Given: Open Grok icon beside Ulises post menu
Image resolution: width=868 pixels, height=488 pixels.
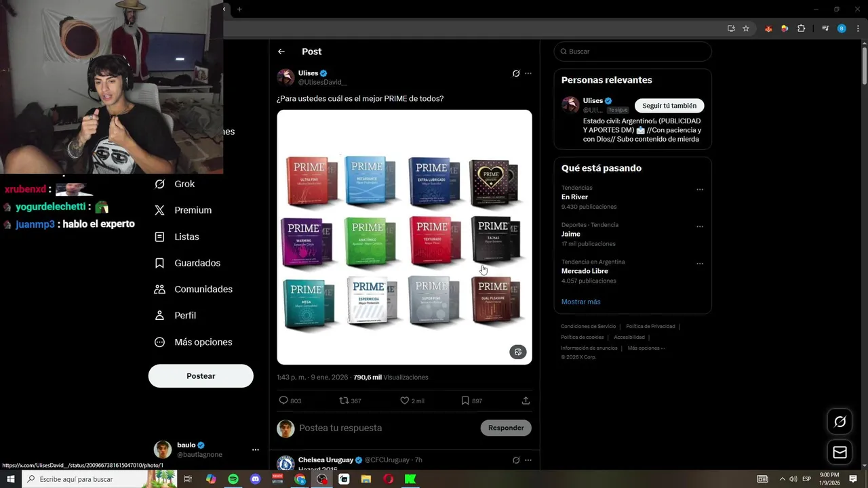Looking at the screenshot, I should (x=516, y=73).
